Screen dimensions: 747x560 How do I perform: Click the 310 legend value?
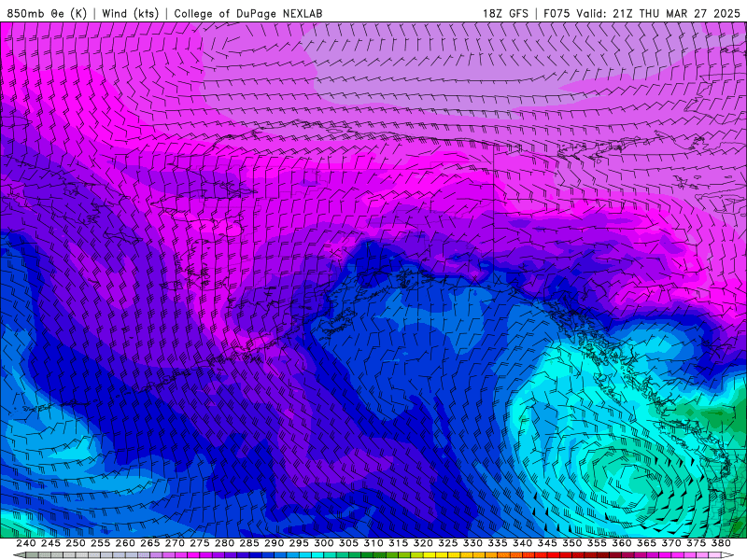pyautogui.click(x=373, y=543)
